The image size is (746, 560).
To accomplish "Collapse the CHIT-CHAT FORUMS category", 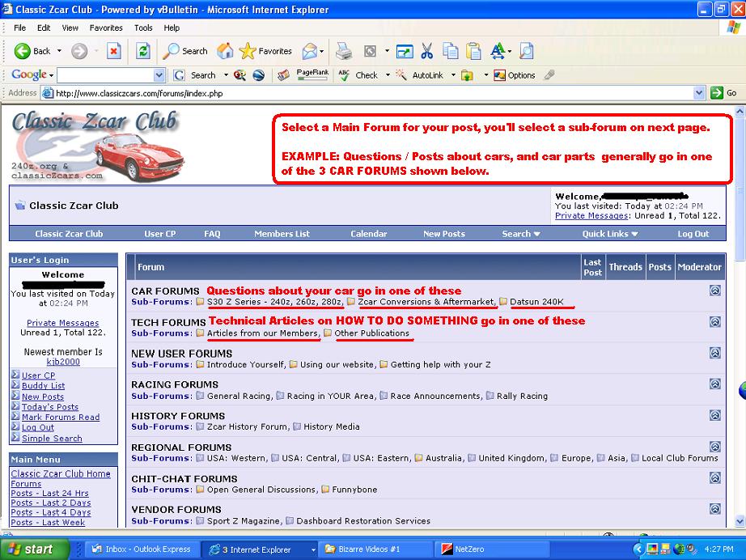I will point(715,477).
